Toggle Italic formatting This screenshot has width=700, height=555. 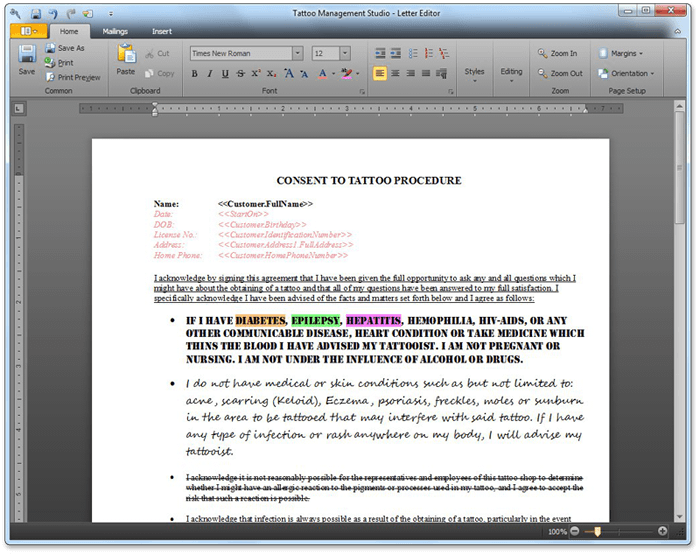pyautogui.click(x=209, y=74)
